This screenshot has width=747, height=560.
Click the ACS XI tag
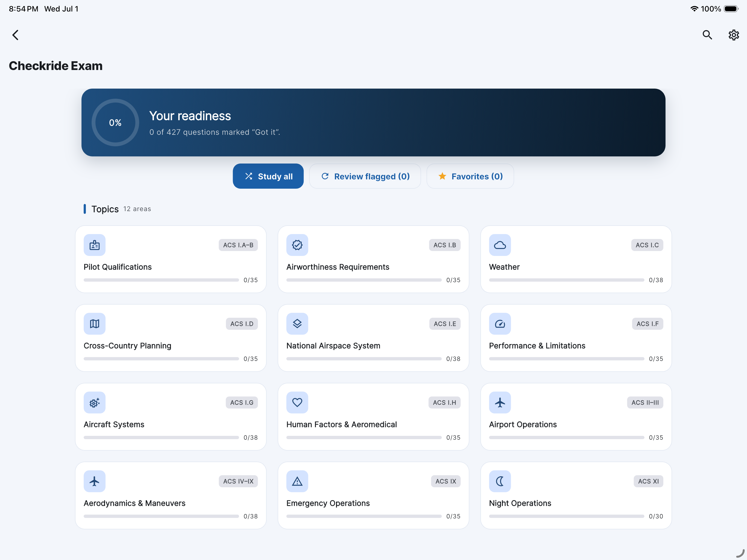tap(648, 481)
